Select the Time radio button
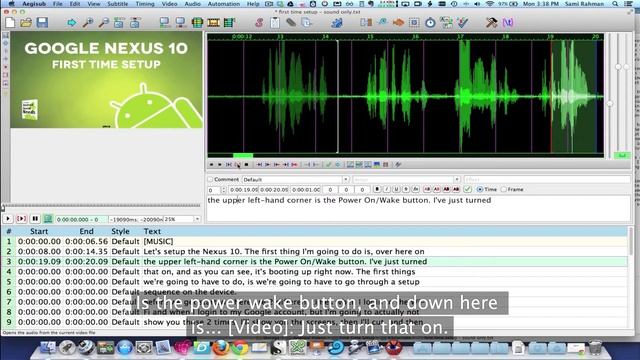 pyautogui.click(x=480, y=189)
